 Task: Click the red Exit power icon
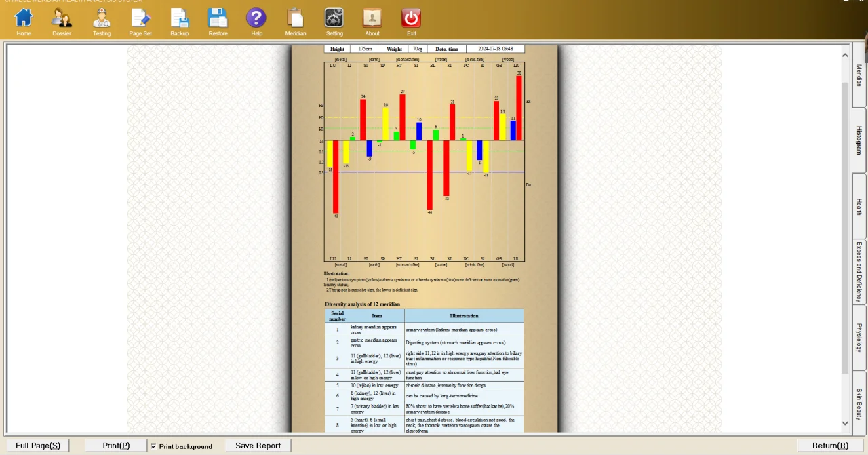click(x=411, y=22)
